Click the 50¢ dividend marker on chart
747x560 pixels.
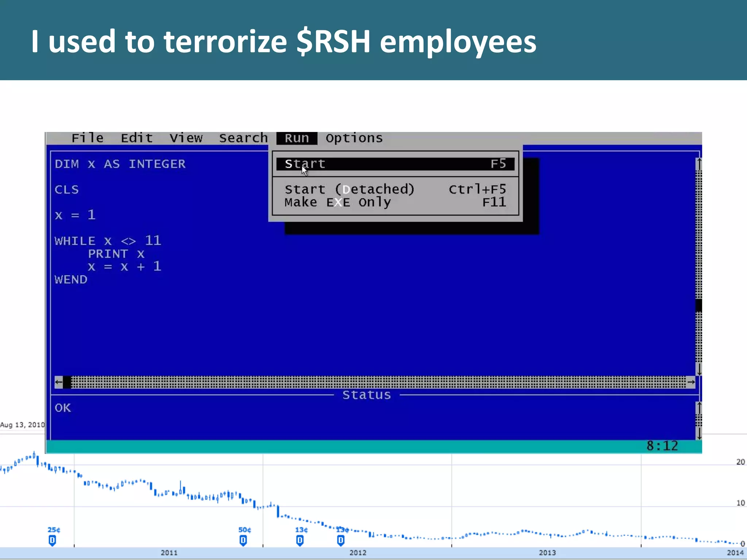(x=243, y=540)
